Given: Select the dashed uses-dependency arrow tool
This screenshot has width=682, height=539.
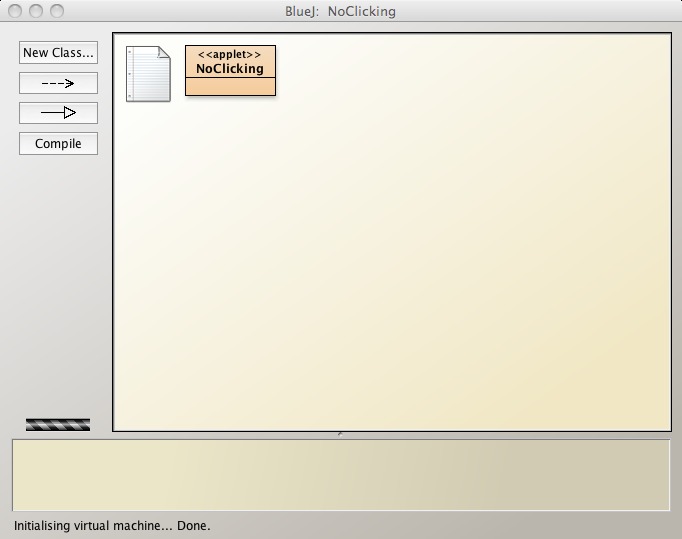Looking at the screenshot, I should point(58,83).
